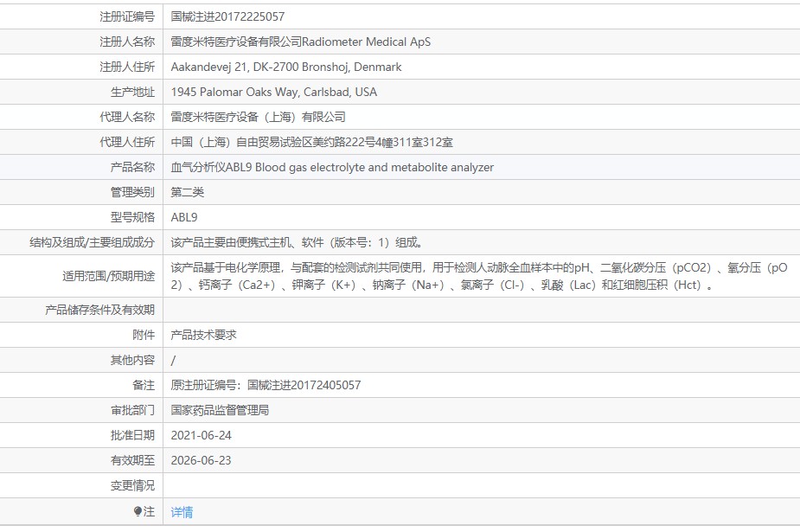Click the 适用范围/预期用途 label
The image size is (800, 532).
point(109,276)
